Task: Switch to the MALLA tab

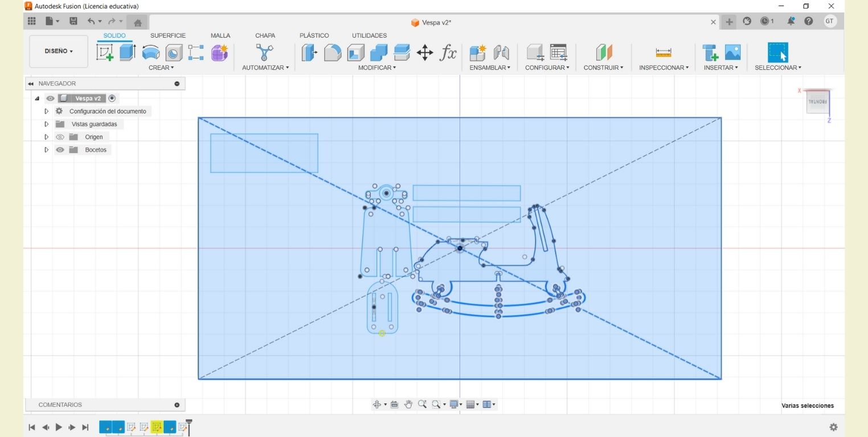Action: [x=220, y=35]
